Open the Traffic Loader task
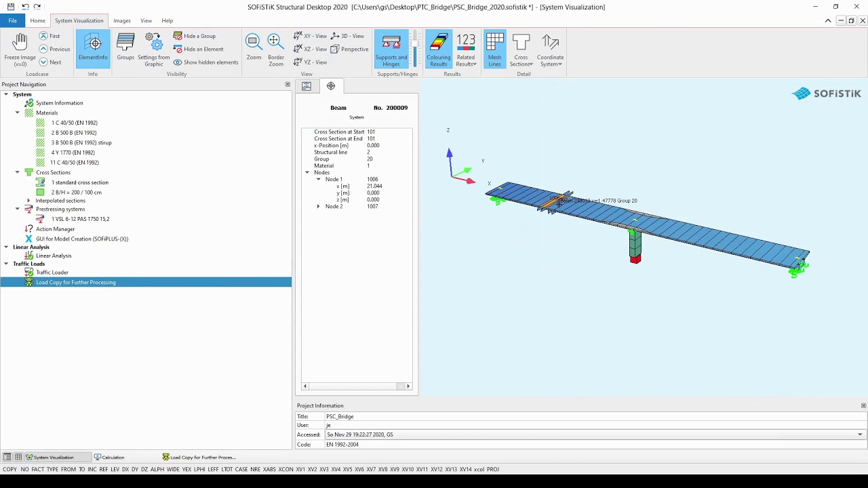Viewport: 868px width, 488px height. [x=52, y=272]
